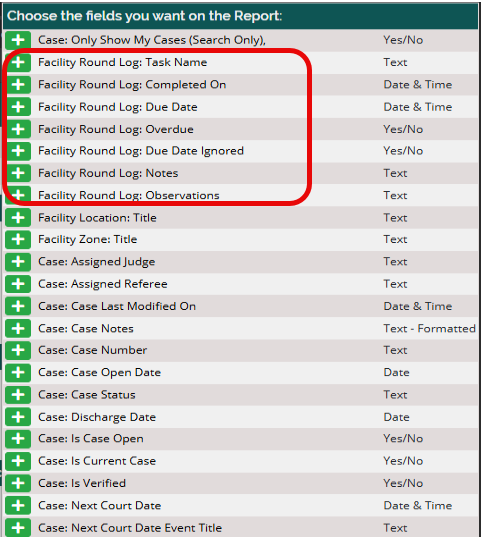
Task: Click plus icon beside Facility Round Log: Overdue
Action: pyautogui.click(x=18, y=129)
